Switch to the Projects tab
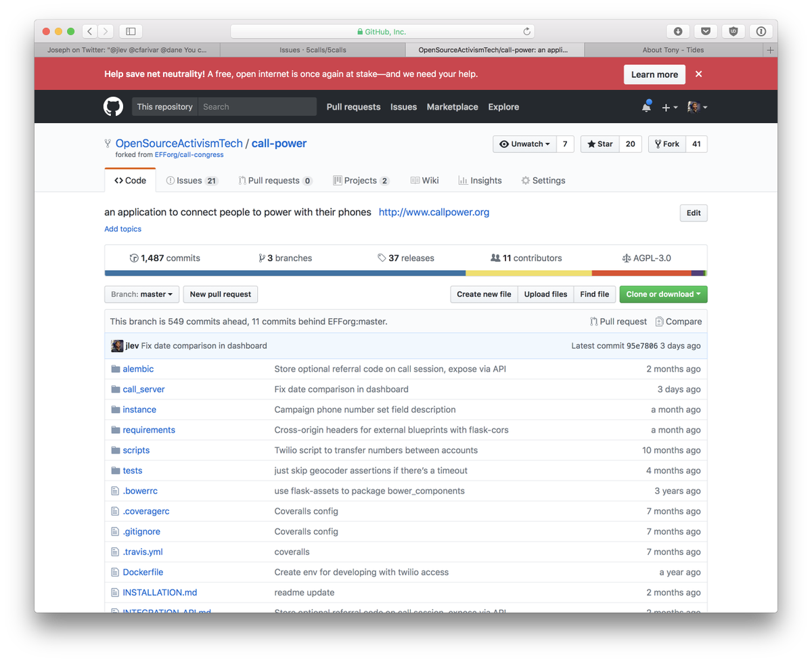Image resolution: width=812 pixels, height=662 pixels. pyautogui.click(x=361, y=181)
